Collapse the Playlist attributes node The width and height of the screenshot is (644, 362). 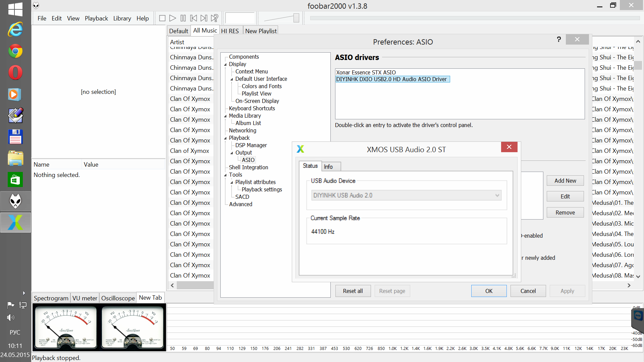pos(232,182)
